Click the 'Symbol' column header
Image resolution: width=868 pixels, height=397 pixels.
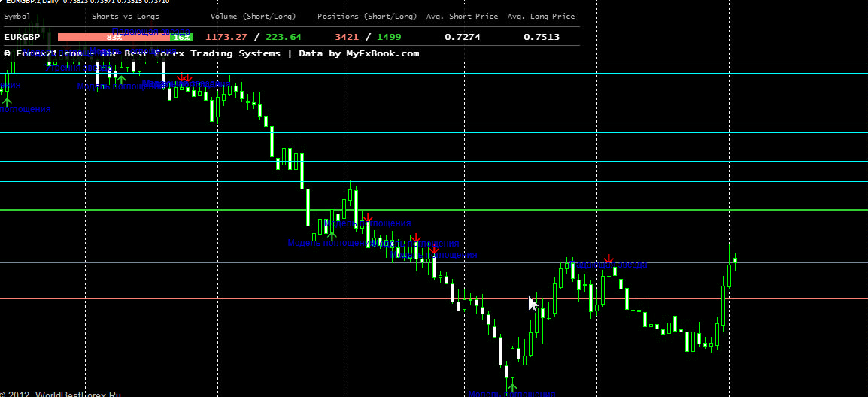tap(18, 16)
